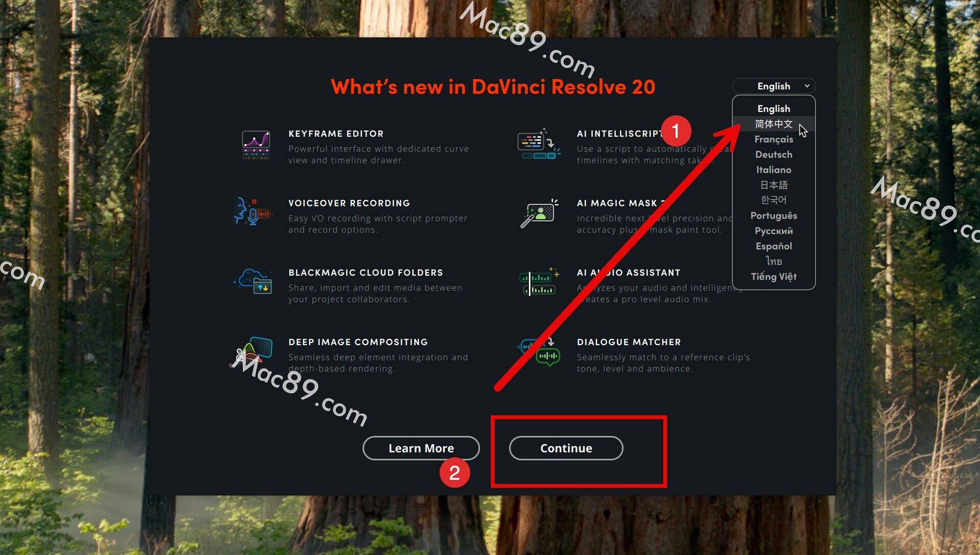Screen dimensions: 980x555
Task: Click the Dialogue Matcher heading text
Action: [629, 342]
